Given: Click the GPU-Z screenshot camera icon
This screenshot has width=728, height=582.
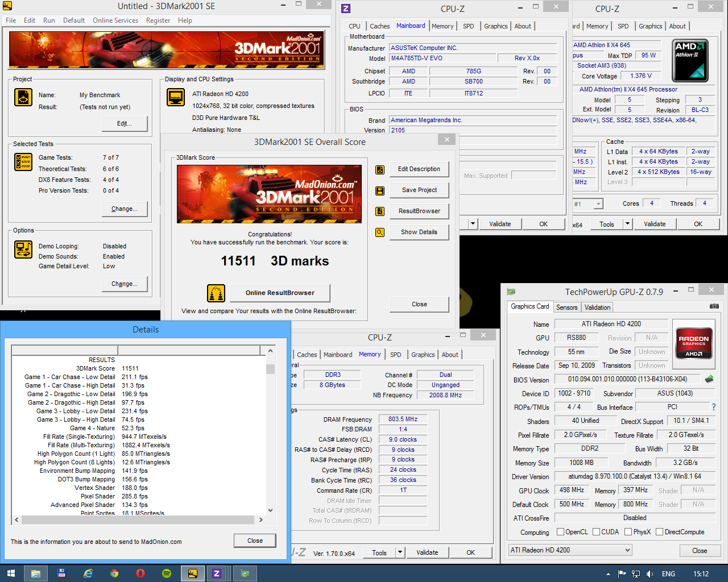Looking at the screenshot, I should (714, 306).
